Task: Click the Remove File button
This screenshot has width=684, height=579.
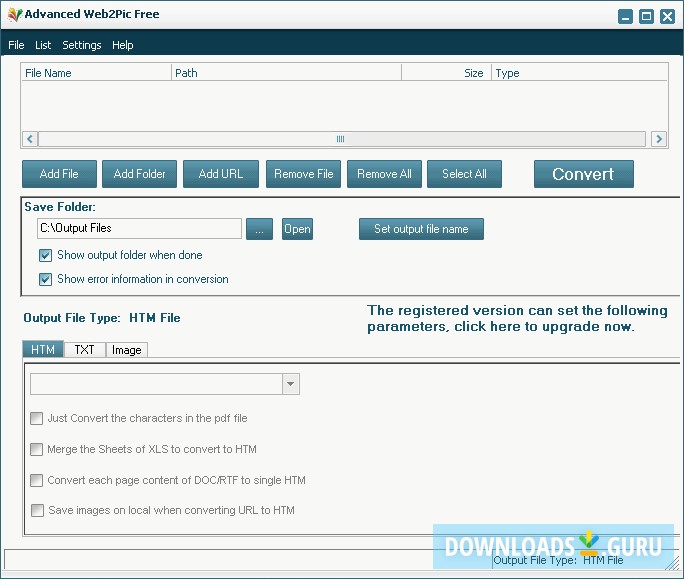Action: pos(304,174)
